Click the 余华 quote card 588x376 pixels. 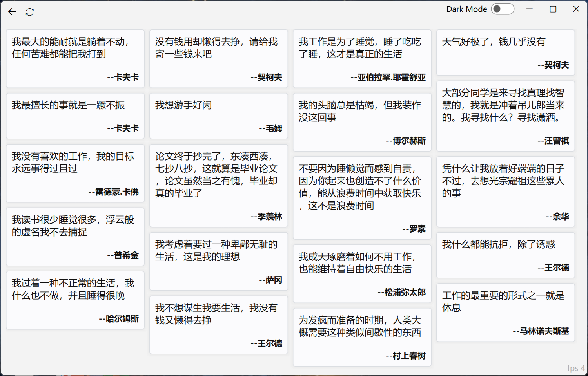[x=505, y=192]
